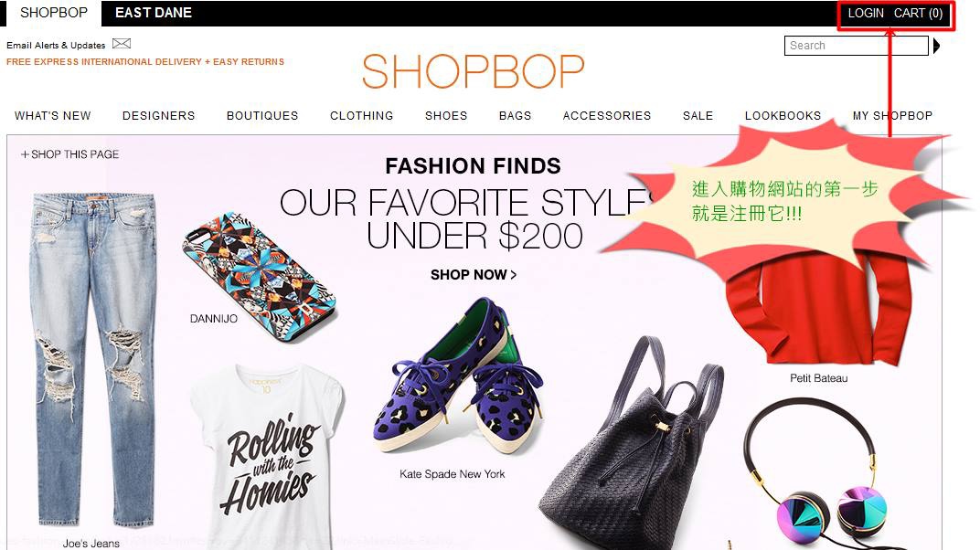980x550 pixels.
Task: Select the iridescent headphones image
Action: (x=815, y=474)
